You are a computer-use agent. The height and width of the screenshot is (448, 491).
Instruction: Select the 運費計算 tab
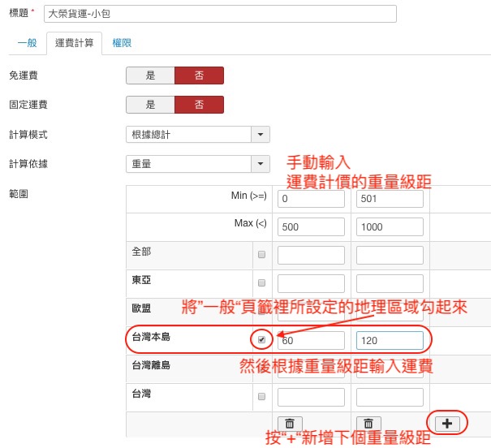[74, 42]
